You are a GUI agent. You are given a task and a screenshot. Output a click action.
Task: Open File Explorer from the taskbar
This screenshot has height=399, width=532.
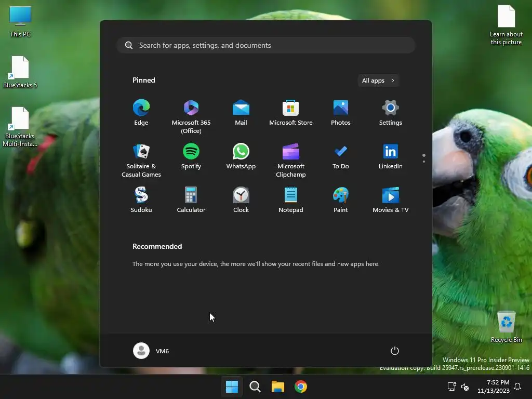pyautogui.click(x=278, y=387)
